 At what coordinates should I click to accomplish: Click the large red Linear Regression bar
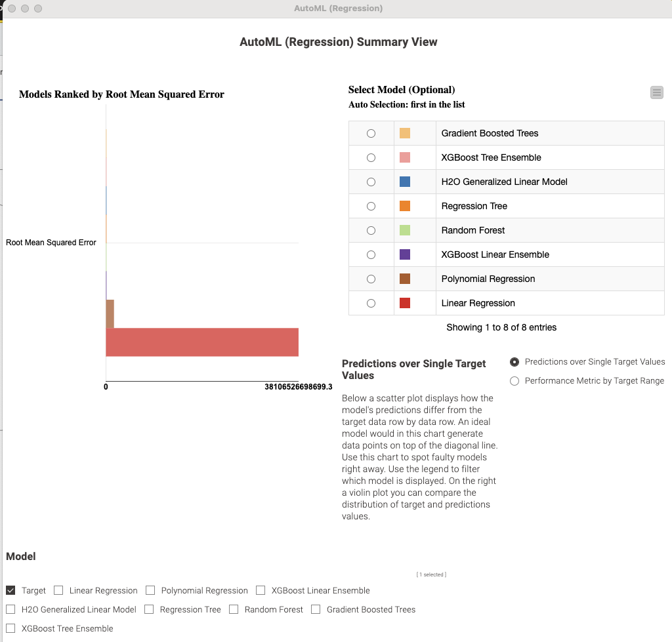tap(202, 342)
